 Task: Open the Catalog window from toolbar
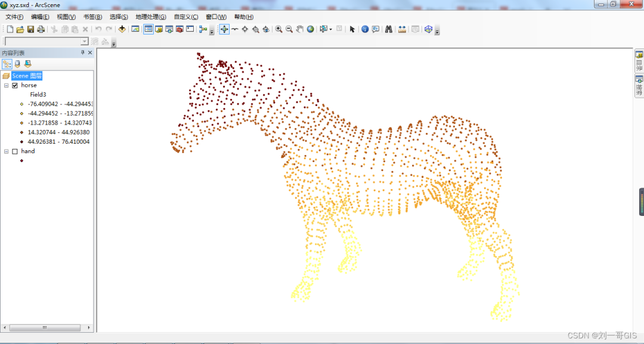coord(159,29)
